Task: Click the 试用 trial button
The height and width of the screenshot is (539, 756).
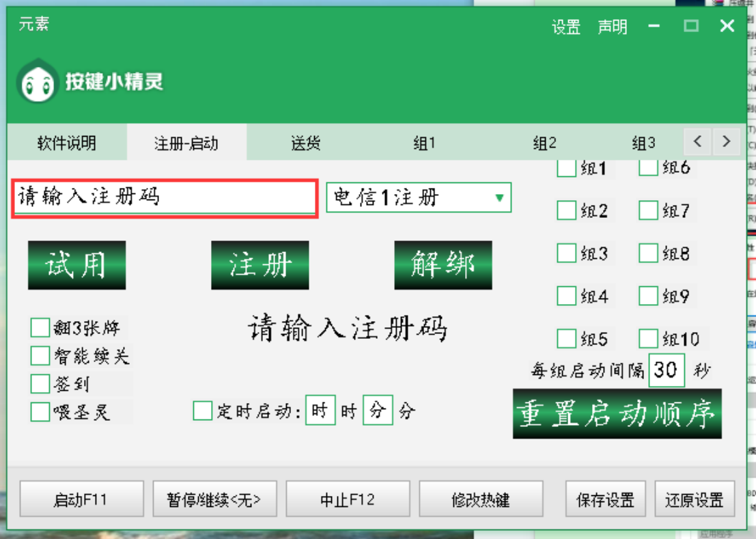Action: (x=76, y=265)
